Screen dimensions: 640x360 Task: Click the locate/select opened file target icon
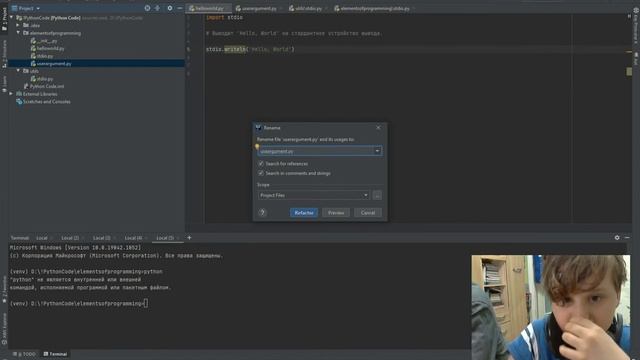click(147, 8)
